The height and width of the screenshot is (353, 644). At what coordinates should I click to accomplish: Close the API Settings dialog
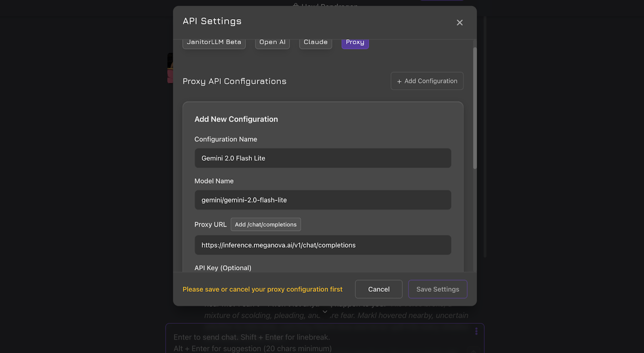tap(459, 23)
